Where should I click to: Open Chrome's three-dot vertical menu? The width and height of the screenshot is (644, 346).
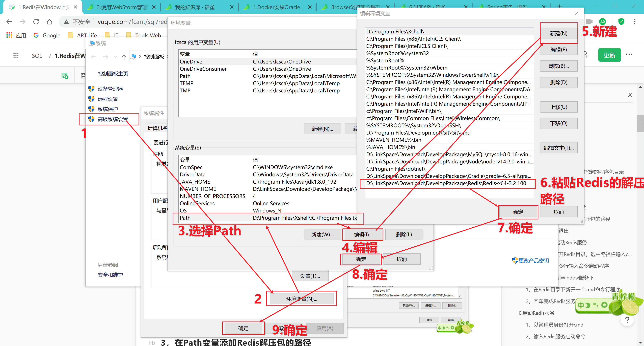pyautogui.click(x=635, y=22)
